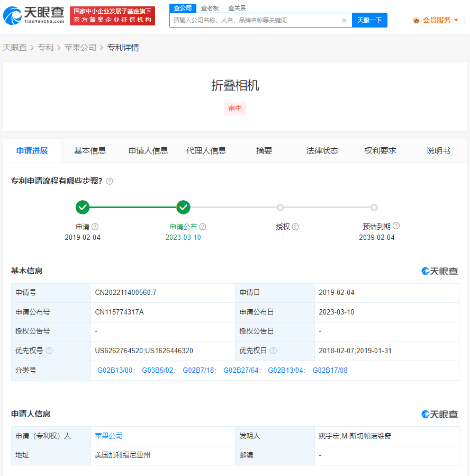Select the 代理人信息 tab
Image resolution: width=470 pixels, height=476 pixels.
206,151
